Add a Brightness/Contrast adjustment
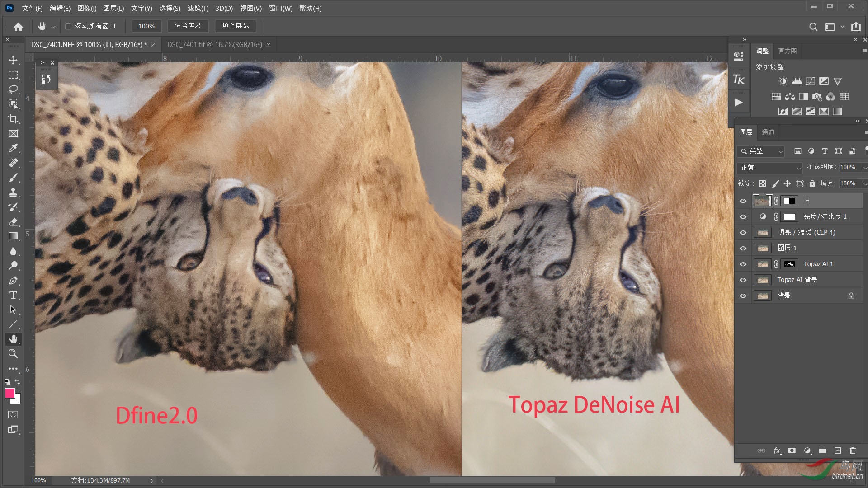Viewport: 868px width, 488px height. pos(783,81)
